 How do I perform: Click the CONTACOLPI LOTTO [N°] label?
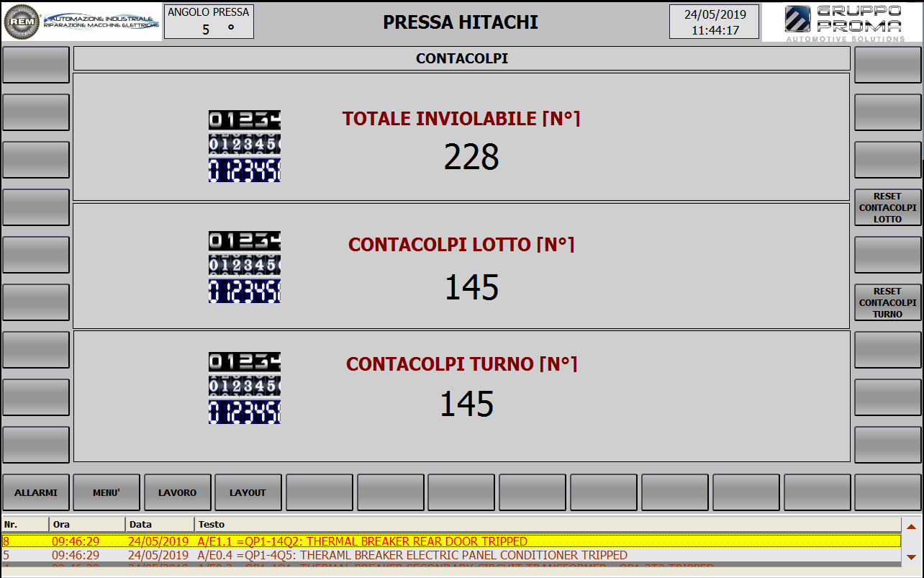462,245
